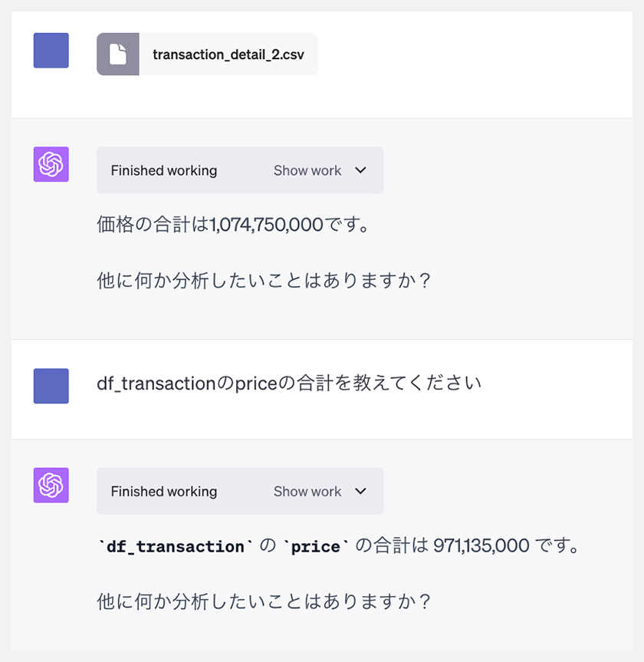
Task: Click the second ChatGPT logo avatar
Action: pyautogui.click(x=51, y=485)
